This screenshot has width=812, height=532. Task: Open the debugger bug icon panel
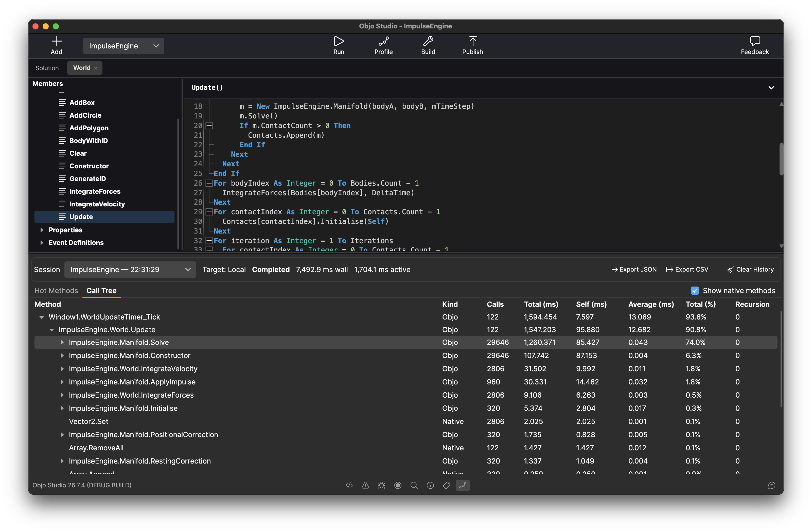click(381, 485)
